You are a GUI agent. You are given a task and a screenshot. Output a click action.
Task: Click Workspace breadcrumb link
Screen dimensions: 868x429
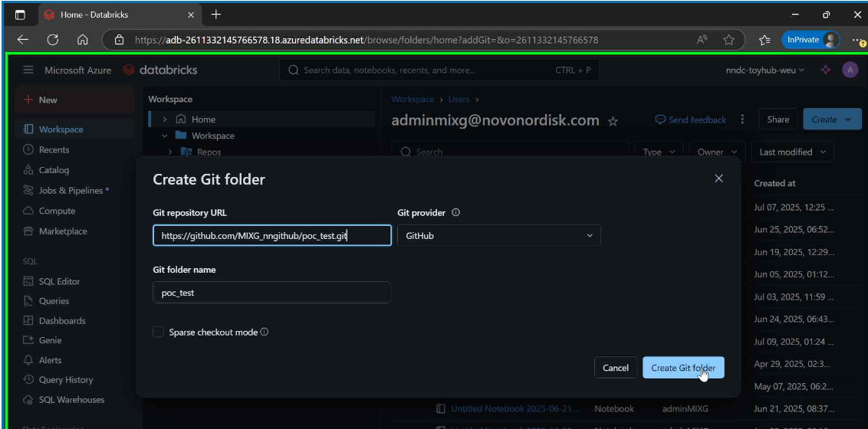[x=413, y=100]
